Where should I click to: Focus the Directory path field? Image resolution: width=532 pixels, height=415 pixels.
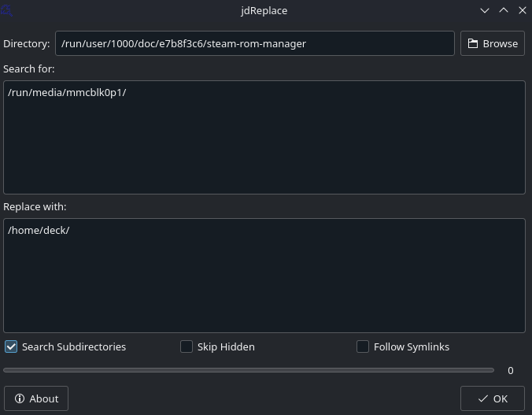tap(255, 43)
